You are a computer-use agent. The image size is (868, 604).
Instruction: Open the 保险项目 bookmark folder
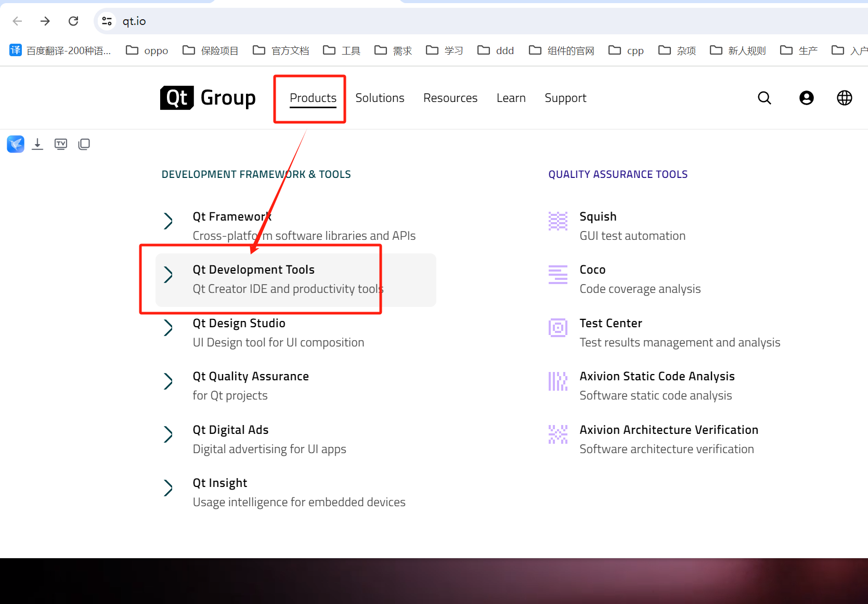211,50
